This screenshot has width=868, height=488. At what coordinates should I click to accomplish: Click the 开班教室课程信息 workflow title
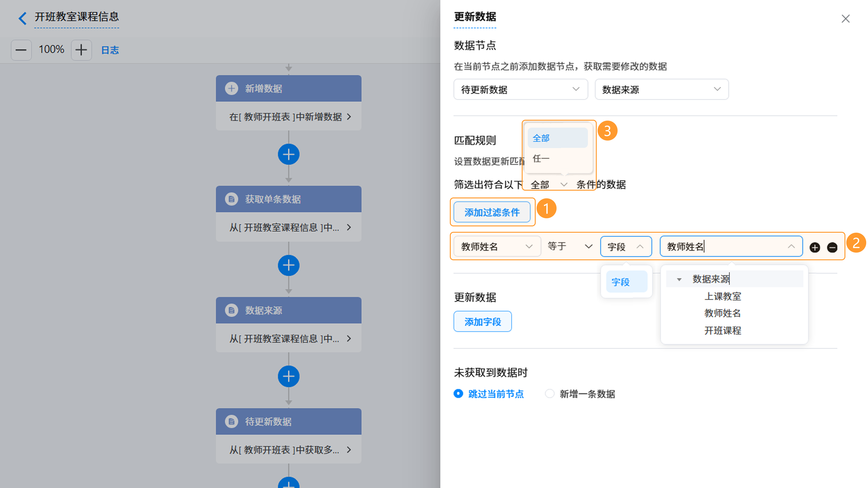pyautogui.click(x=76, y=17)
